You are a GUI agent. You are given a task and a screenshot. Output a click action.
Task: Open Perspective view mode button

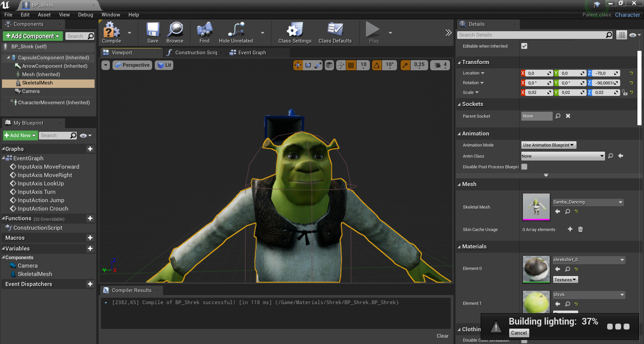[x=132, y=65]
